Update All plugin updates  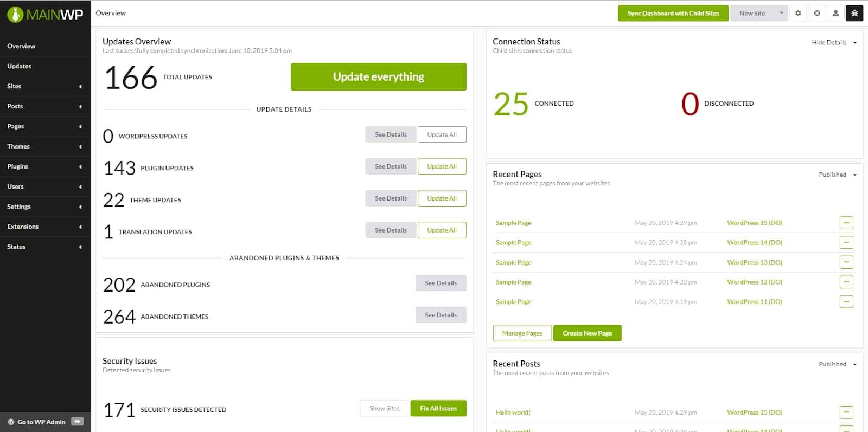click(x=442, y=166)
